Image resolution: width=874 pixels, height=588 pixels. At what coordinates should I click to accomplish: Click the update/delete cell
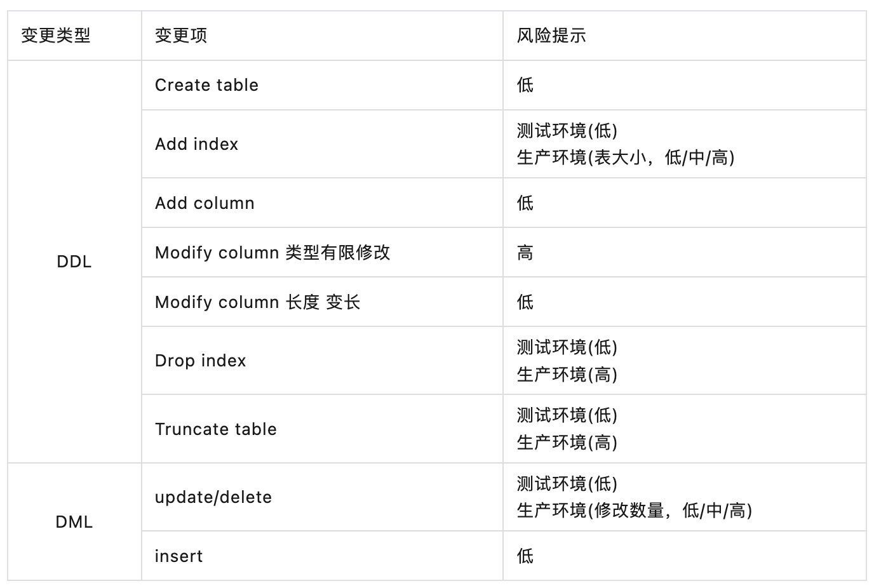(x=213, y=497)
